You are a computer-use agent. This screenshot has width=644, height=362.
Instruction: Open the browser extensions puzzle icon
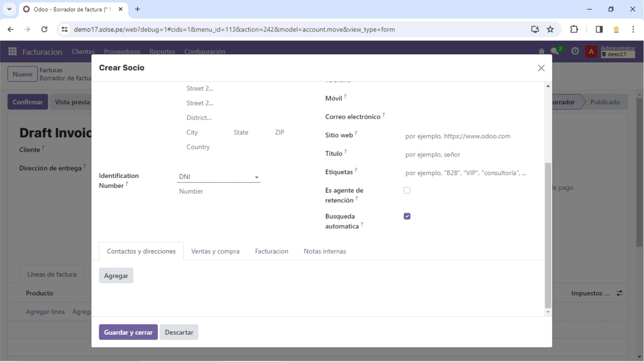click(x=574, y=29)
